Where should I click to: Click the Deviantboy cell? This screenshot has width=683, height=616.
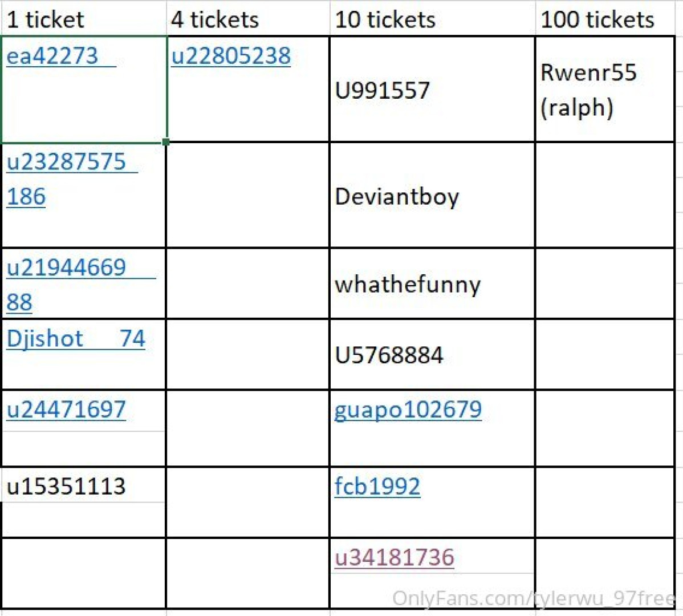[x=432, y=196]
